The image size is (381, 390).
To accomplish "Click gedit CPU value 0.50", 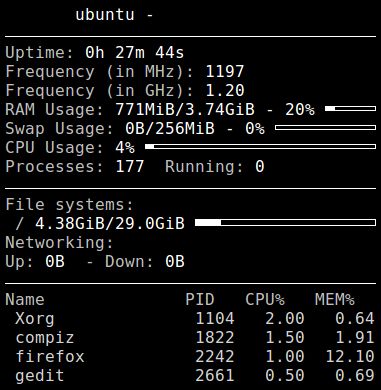I will tap(285, 376).
